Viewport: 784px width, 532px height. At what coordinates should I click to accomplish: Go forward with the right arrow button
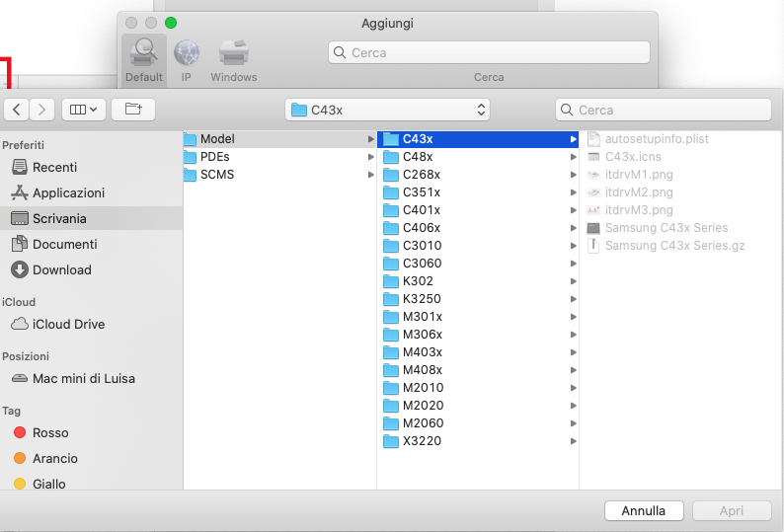(x=42, y=110)
